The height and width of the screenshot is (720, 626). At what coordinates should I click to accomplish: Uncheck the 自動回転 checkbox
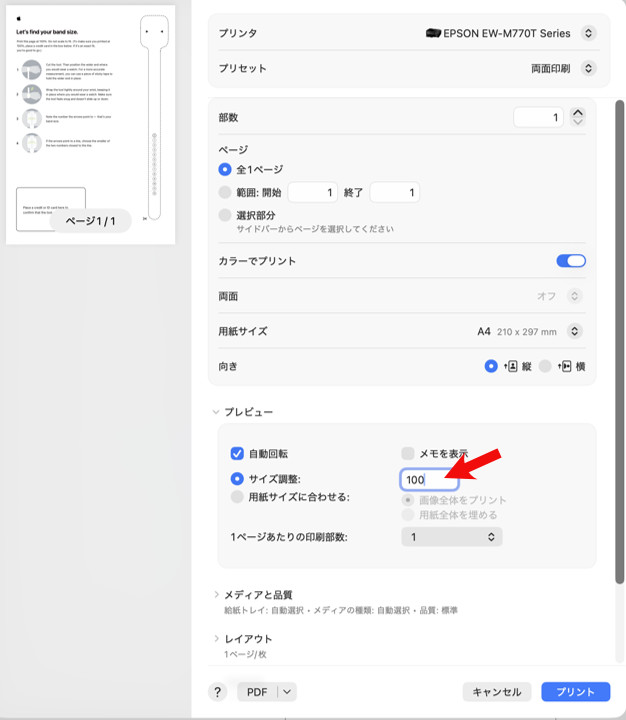[237, 454]
